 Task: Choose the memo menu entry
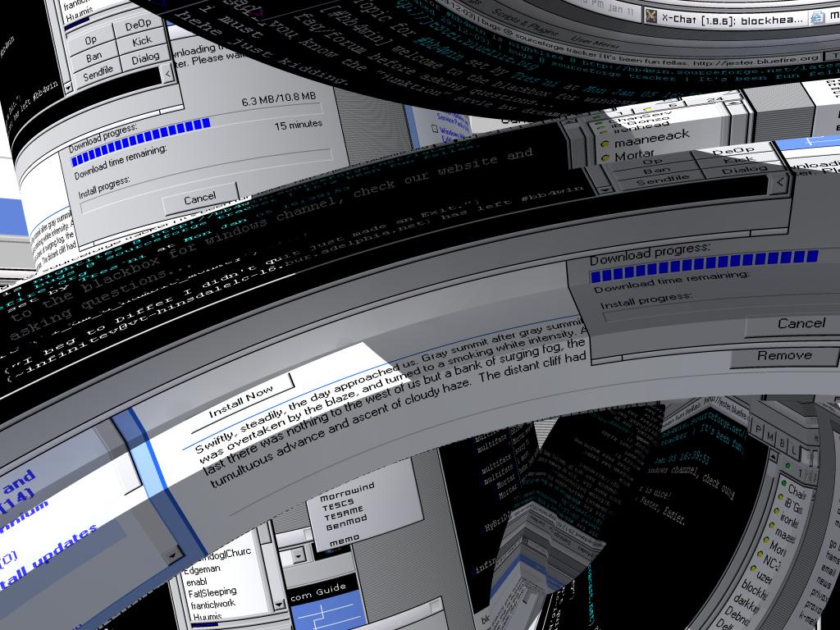pyautogui.click(x=343, y=541)
